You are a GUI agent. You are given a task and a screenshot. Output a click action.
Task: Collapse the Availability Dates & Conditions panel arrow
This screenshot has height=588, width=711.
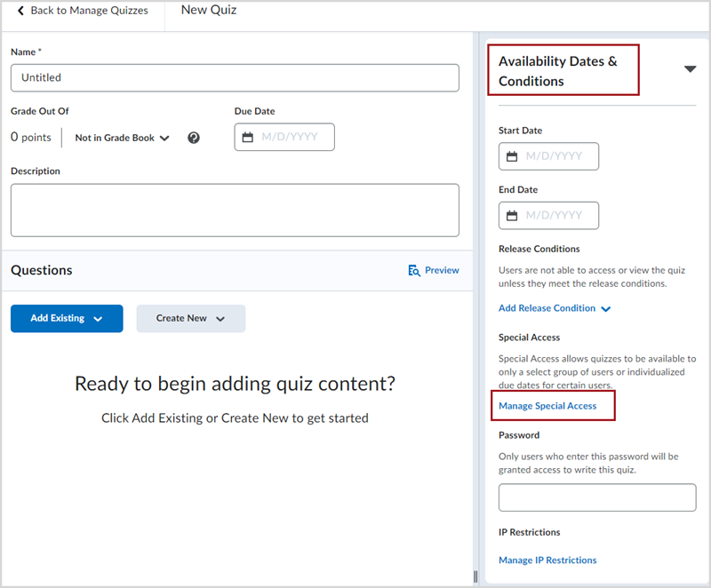coord(691,69)
